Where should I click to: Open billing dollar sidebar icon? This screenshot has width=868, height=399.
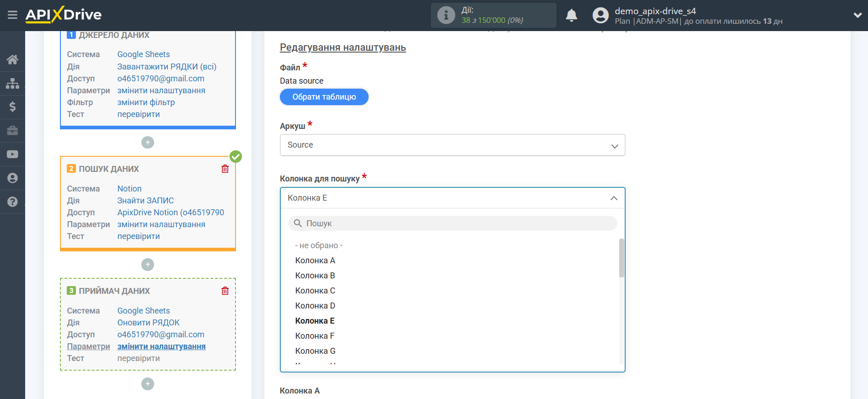click(x=12, y=107)
